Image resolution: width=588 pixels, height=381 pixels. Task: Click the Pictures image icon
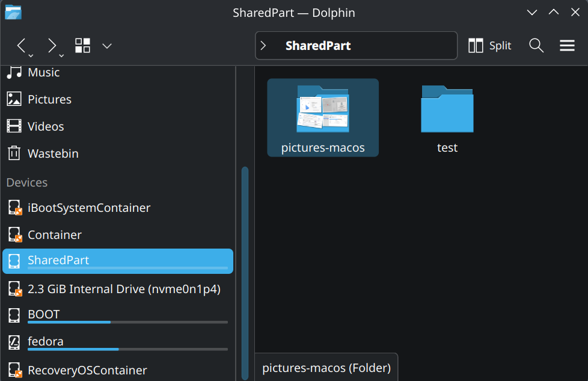click(14, 99)
